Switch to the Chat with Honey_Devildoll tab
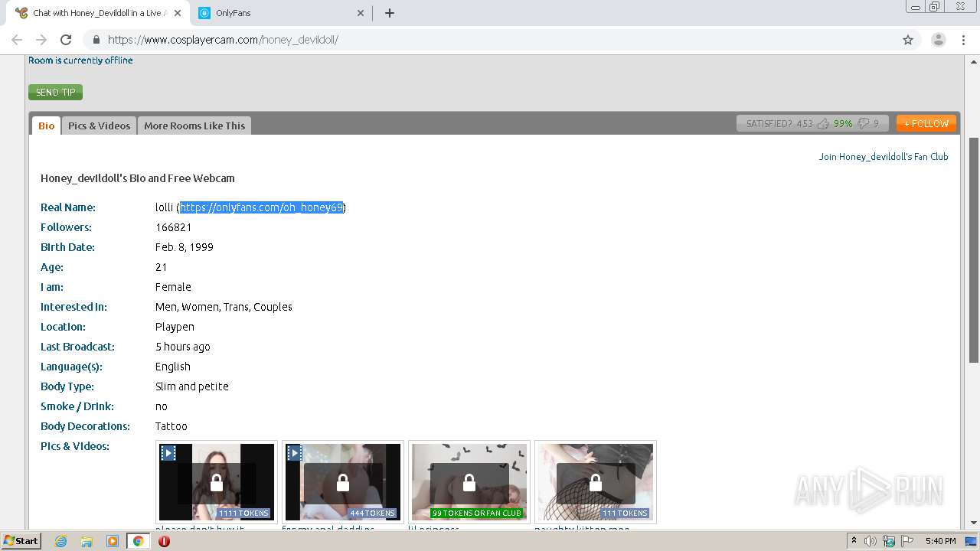Screen dimensions: 980x551 [x=98, y=13]
